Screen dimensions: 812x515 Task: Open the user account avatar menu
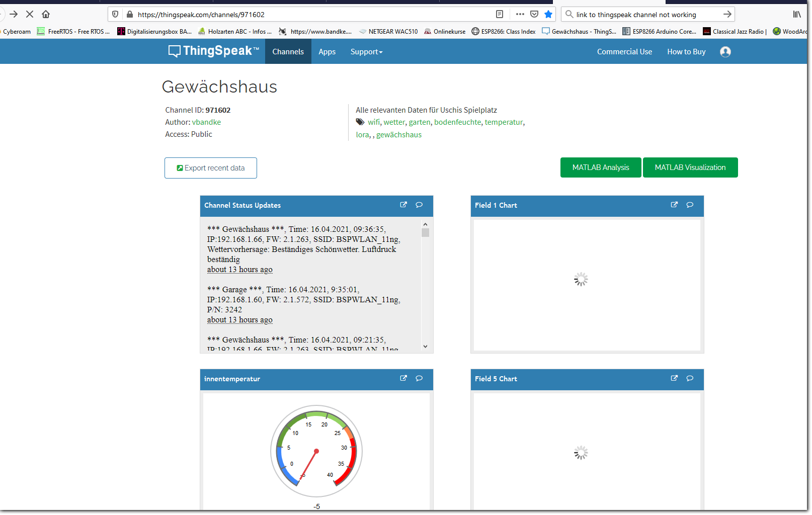(725, 52)
